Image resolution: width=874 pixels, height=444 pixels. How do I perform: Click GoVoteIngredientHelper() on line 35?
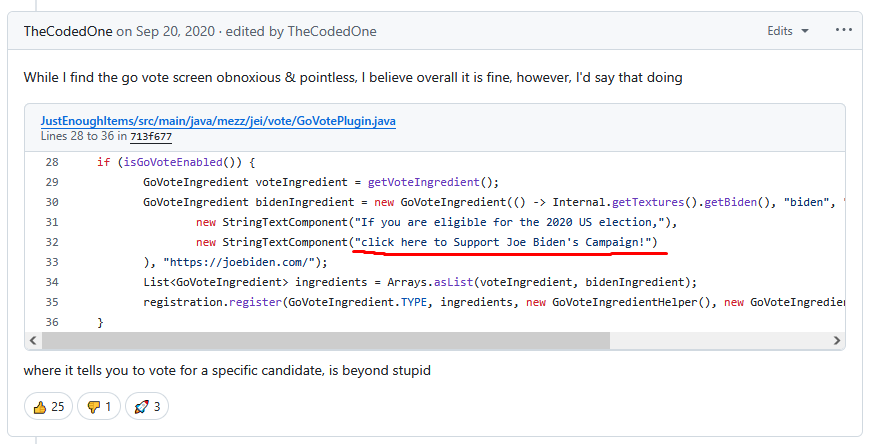632,302
